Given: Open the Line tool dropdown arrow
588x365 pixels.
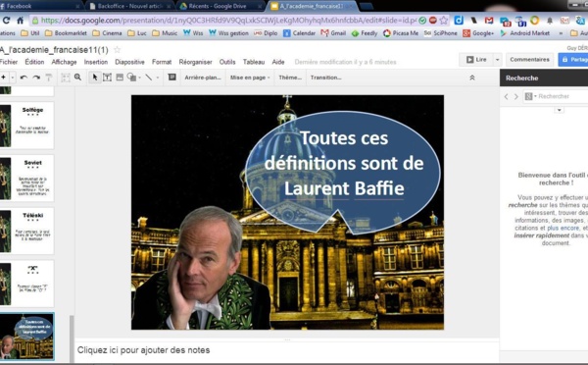Looking at the screenshot, I should coord(158,78).
